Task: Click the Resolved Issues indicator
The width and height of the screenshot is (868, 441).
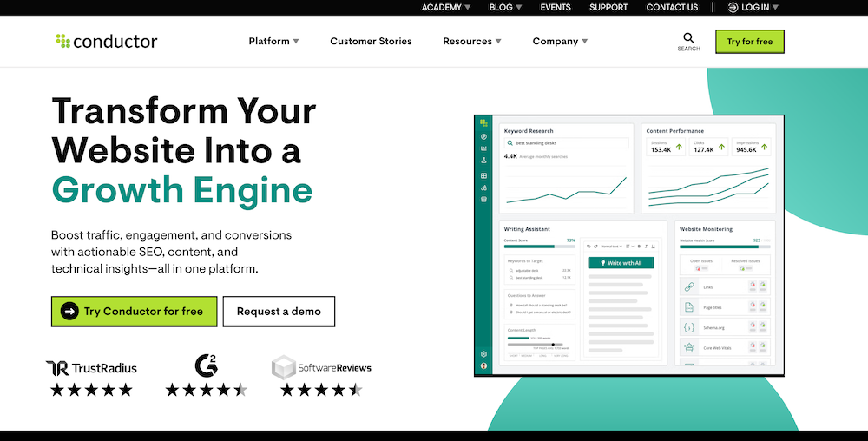Action: (x=745, y=265)
